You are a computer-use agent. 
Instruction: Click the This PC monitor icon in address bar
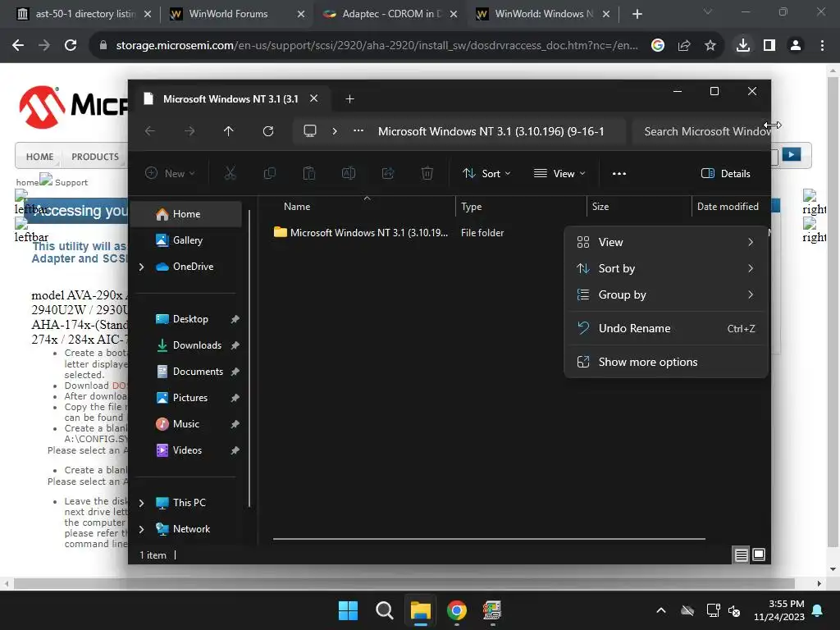tap(309, 130)
